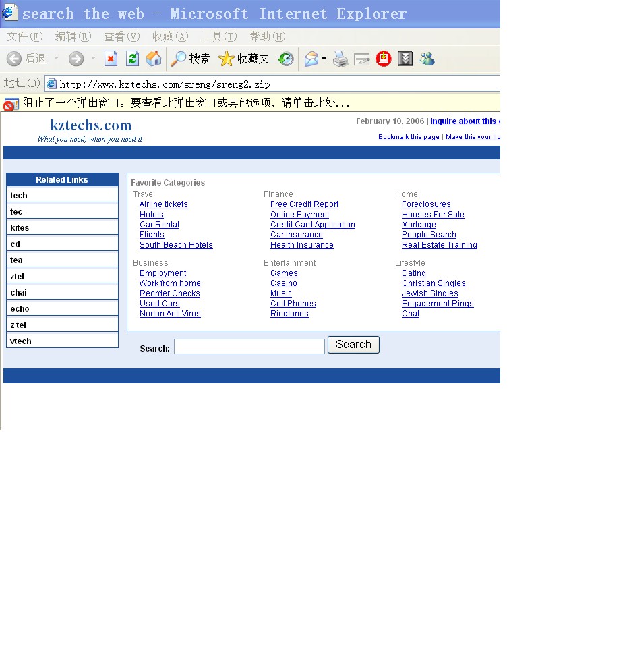
Task: Click the Forward arrow toolbar icon
Action: pos(76,59)
